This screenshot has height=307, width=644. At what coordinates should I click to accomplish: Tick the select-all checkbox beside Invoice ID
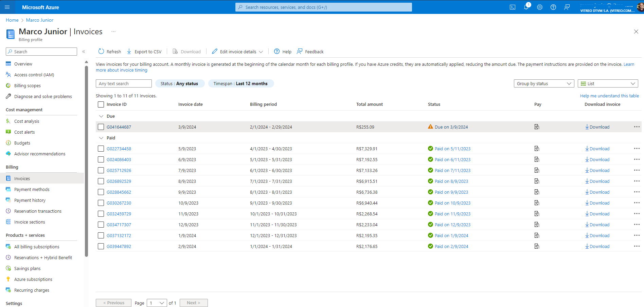coord(101,104)
